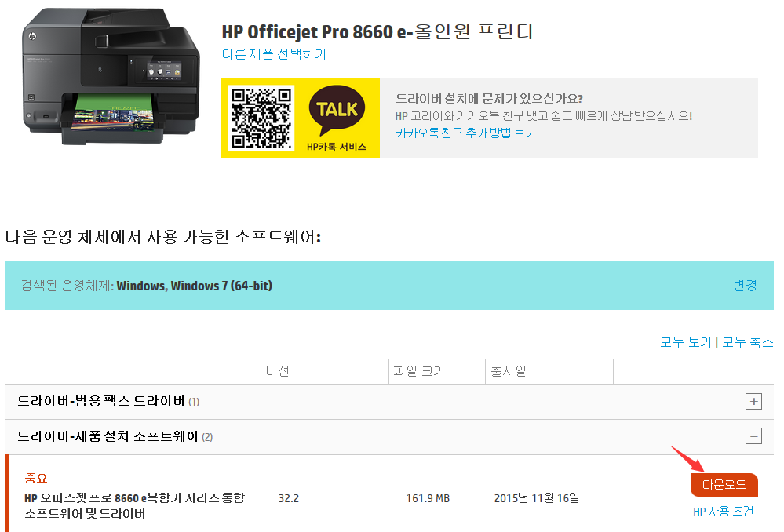Click 모두 축소 to collapse all
This screenshot has height=532, width=784.
pyautogui.click(x=747, y=342)
